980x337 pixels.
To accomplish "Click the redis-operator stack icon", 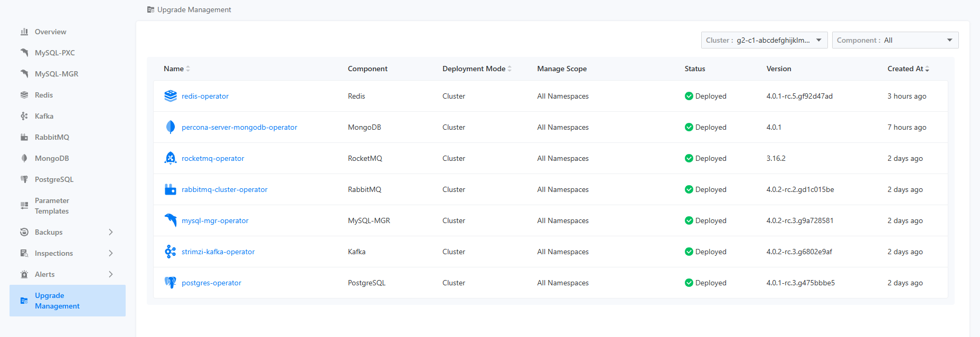I will coord(170,96).
